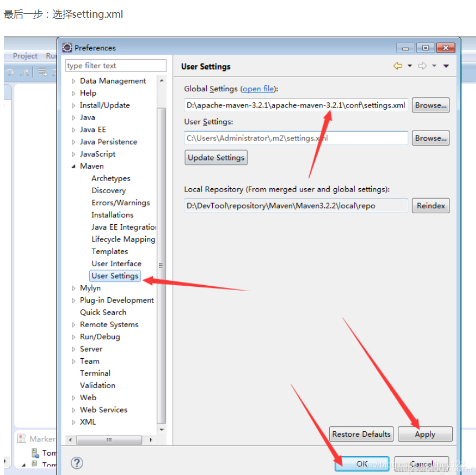Click the forward navigation arrow

tap(422, 65)
